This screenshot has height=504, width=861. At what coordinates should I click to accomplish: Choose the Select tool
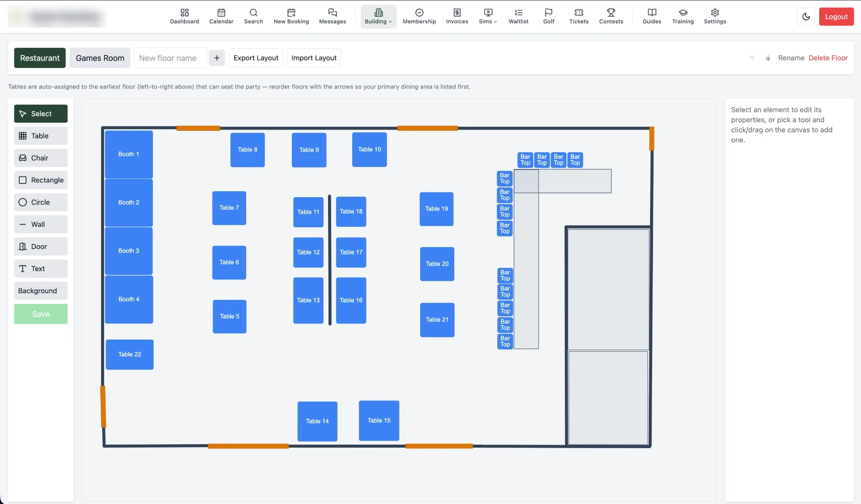[41, 114]
